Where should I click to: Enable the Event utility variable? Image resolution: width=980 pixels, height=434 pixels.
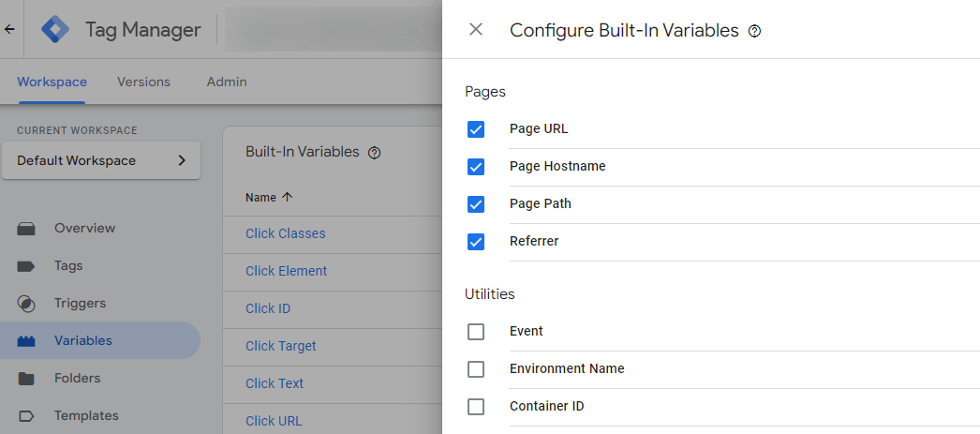pos(476,332)
